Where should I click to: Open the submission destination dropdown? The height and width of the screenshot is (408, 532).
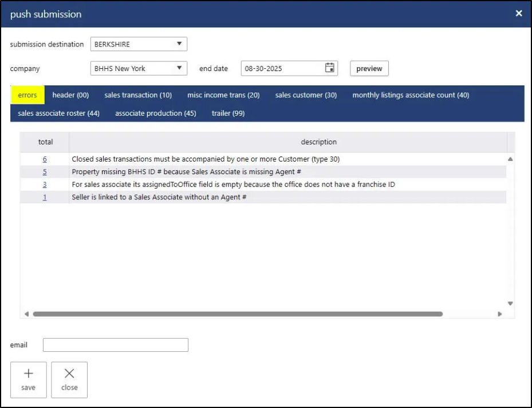[x=139, y=44]
